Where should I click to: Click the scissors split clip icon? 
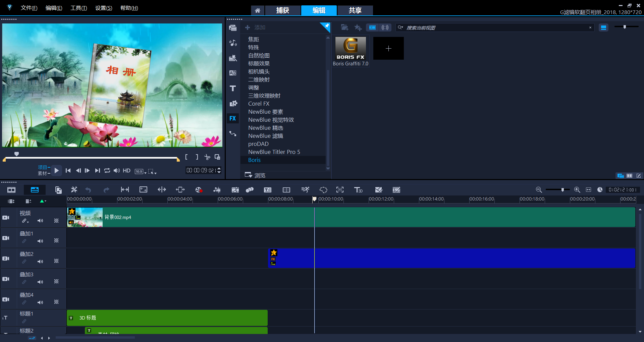[207, 157]
